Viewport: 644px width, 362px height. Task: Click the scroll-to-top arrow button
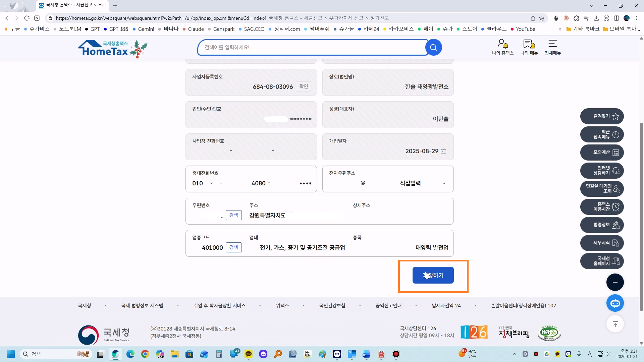pyautogui.click(x=615, y=324)
